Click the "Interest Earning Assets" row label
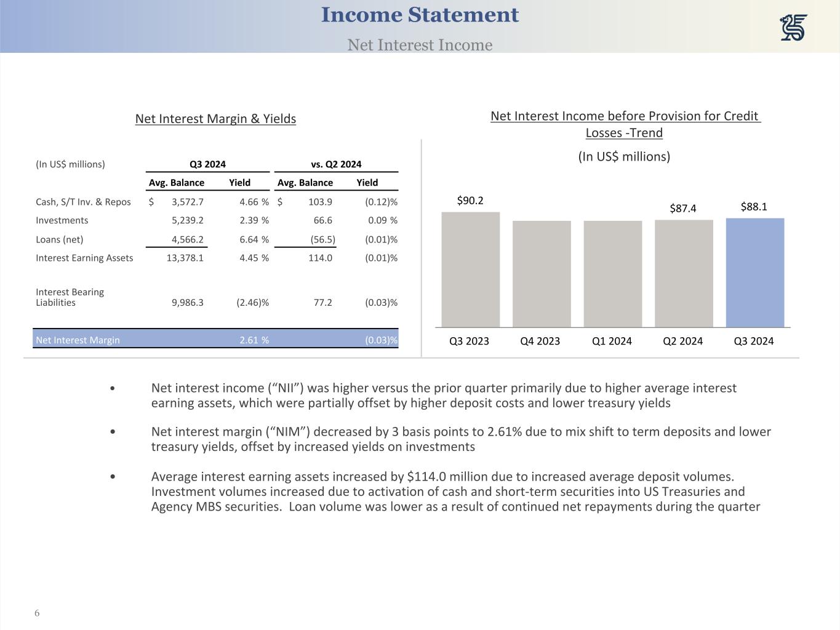 click(x=84, y=258)
